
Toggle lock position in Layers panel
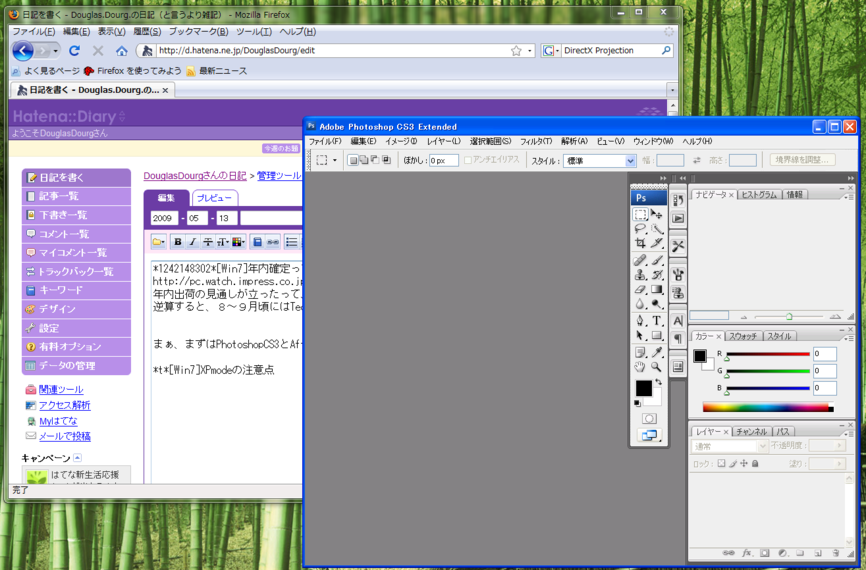pyautogui.click(x=744, y=463)
